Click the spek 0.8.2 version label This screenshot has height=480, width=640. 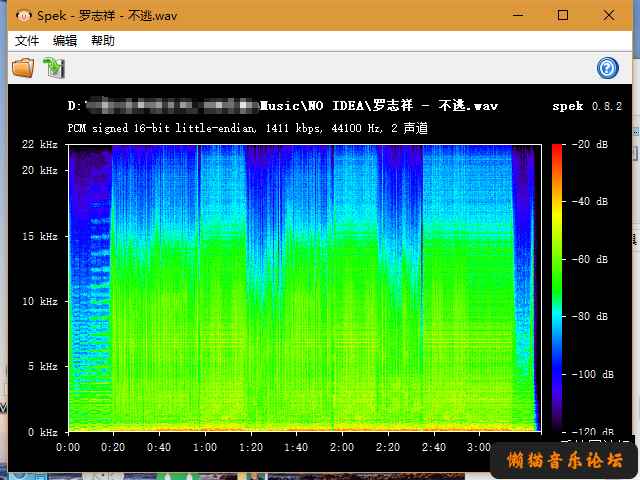point(587,106)
